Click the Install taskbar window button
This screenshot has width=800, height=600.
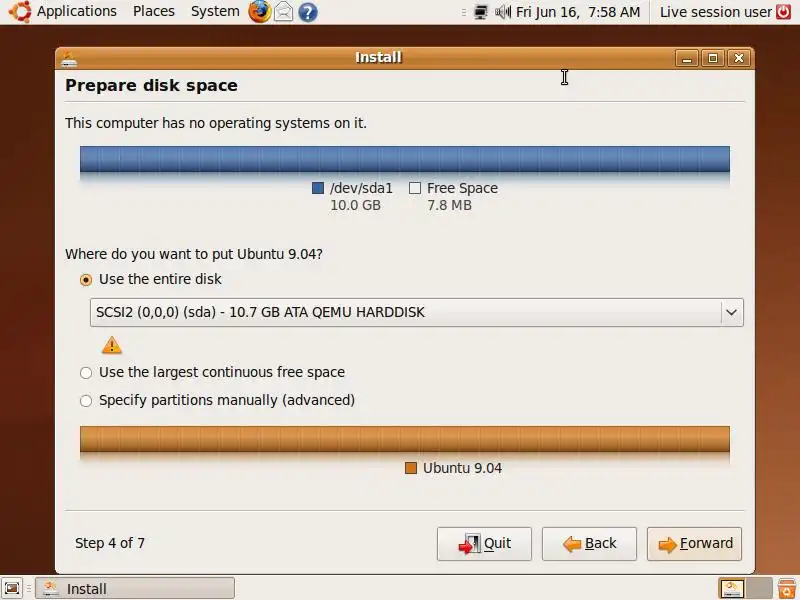coord(135,588)
